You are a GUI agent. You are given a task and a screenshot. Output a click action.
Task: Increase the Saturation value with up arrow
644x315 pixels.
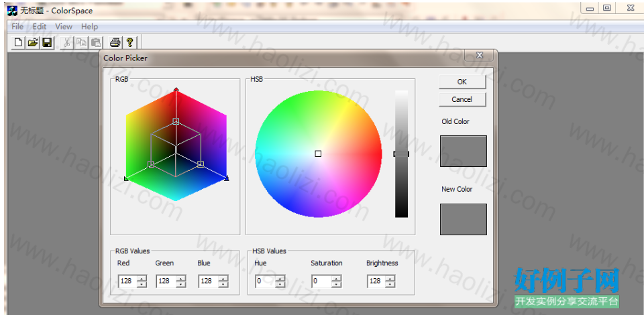[336, 278]
